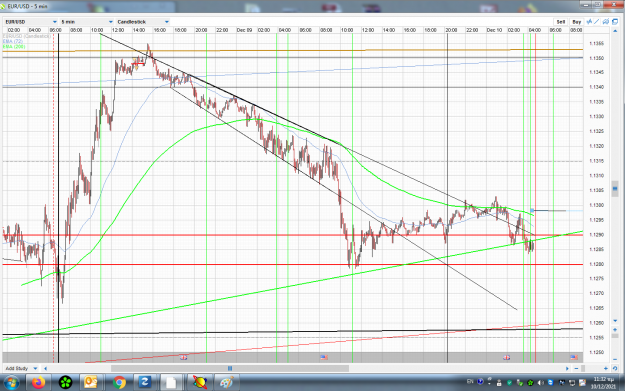625x391 pixels.
Task: Click the EMA (200) legend label
Action: (14, 47)
